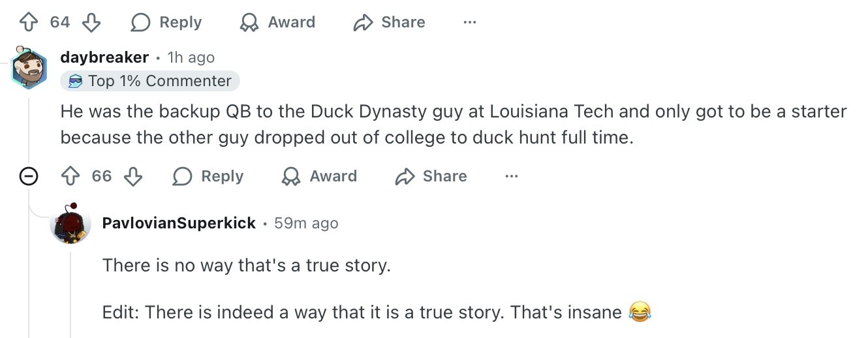Viewport: 868px width, 338px height.
Task: Open daybreaker's user profile
Action: pos(104,57)
